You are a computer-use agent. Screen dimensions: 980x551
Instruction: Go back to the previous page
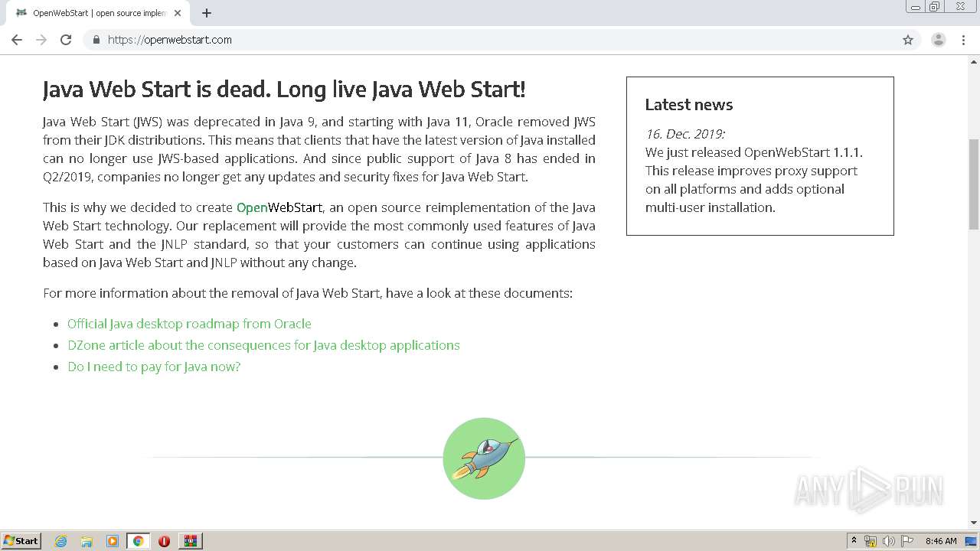(x=17, y=40)
